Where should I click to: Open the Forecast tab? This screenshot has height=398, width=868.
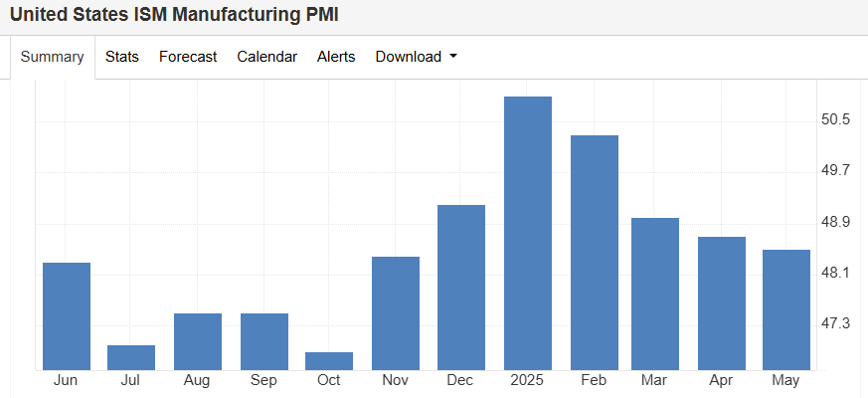click(x=188, y=57)
